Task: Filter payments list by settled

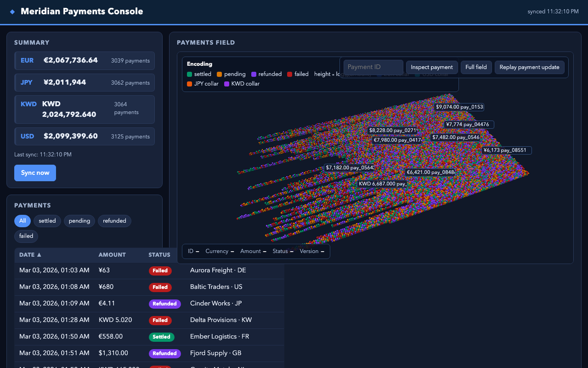Action: click(48, 221)
